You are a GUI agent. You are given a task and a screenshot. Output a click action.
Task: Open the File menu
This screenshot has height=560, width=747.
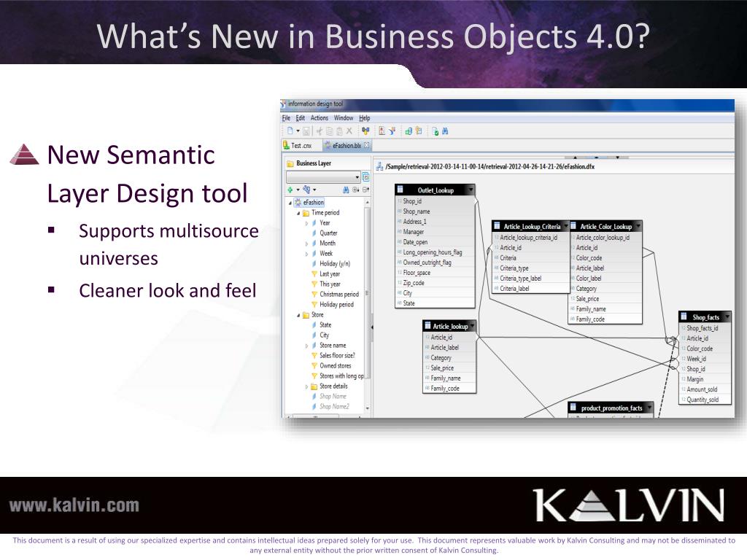pos(286,117)
